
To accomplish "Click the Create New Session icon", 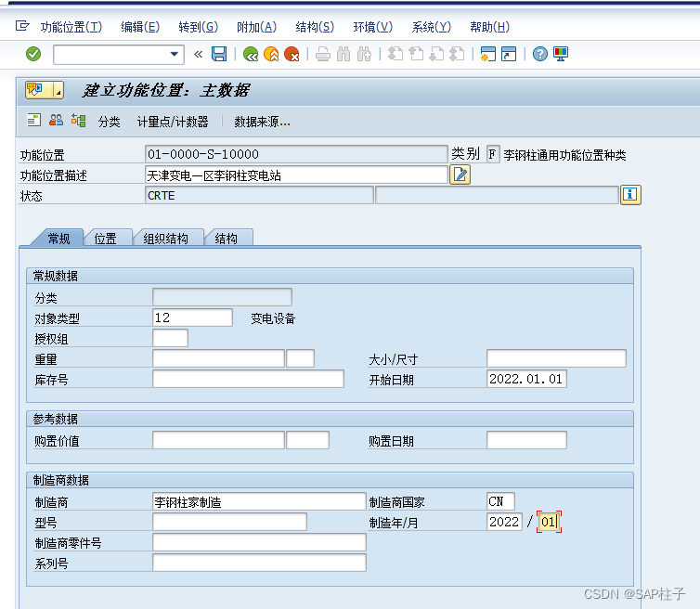I will (488, 55).
